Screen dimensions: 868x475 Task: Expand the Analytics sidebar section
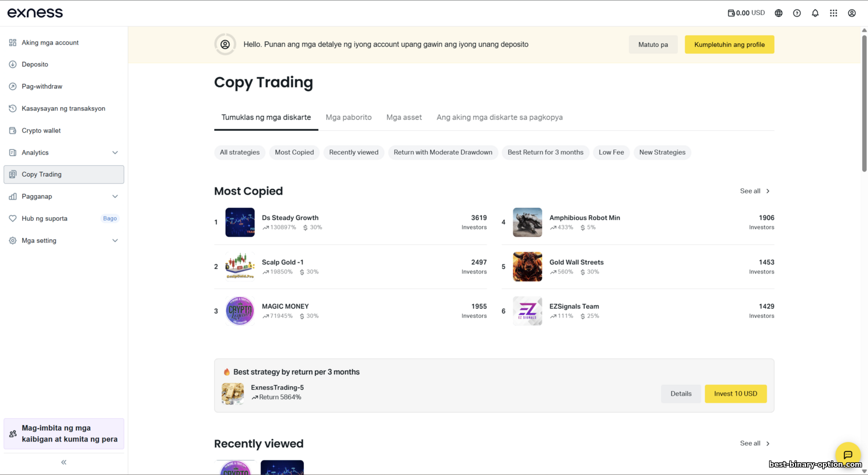(x=115, y=153)
